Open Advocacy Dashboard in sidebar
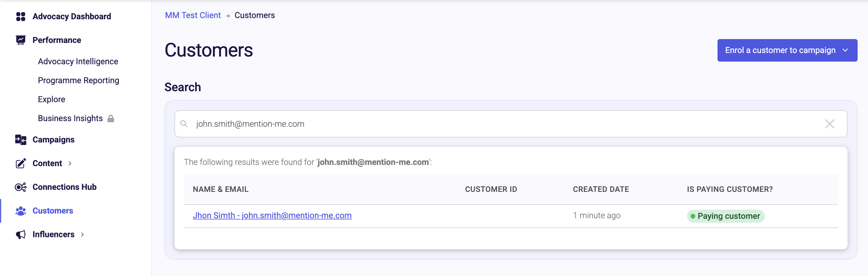 pyautogui.click(x=71, y=17)
